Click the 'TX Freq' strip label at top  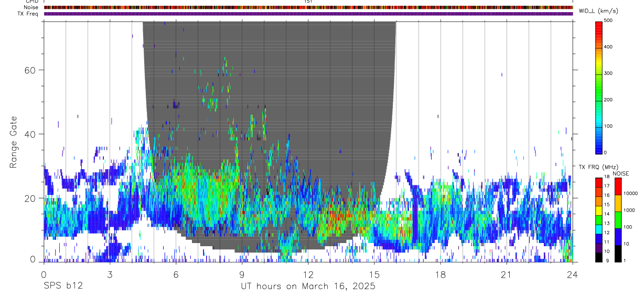pos(28,14)
